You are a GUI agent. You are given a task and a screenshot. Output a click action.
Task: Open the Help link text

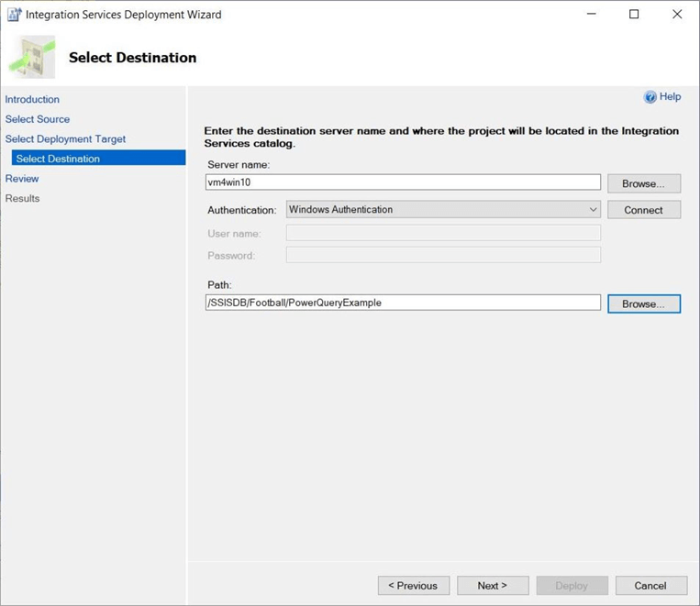(670, 97)
